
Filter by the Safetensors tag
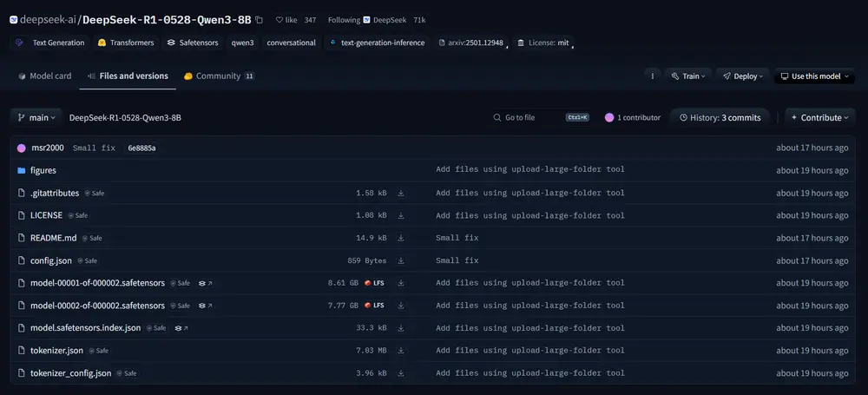click(193, 43)
